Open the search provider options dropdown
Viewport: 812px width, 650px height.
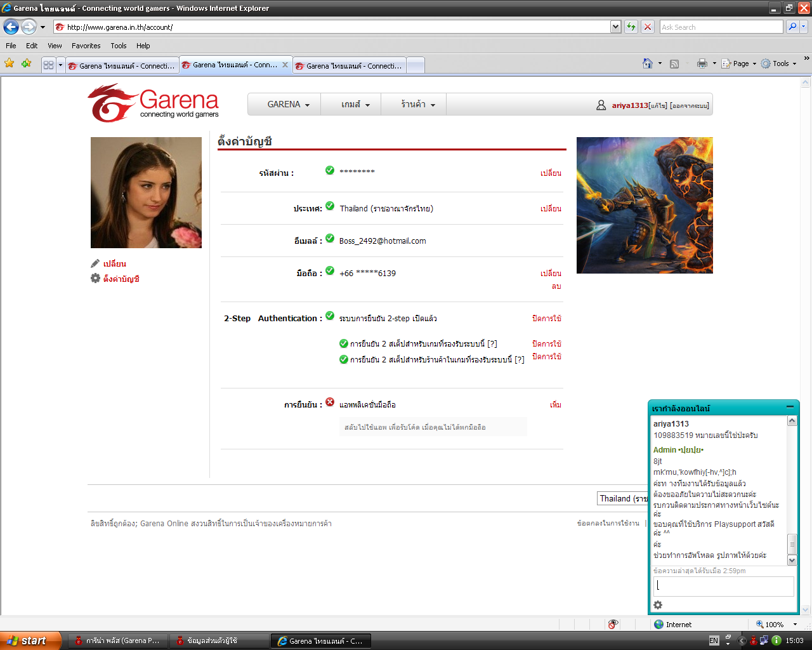coord(804,27)
